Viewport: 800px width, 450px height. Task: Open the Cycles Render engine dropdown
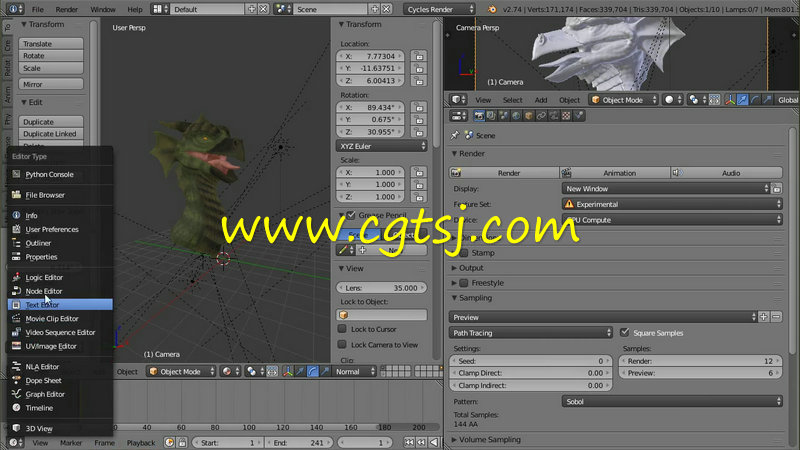(x=439, y=9)
